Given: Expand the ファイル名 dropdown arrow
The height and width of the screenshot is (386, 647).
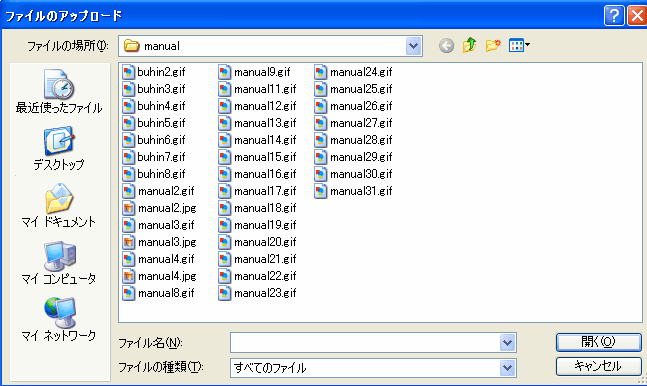Looking at the screenshot, I should pos(508,343).
